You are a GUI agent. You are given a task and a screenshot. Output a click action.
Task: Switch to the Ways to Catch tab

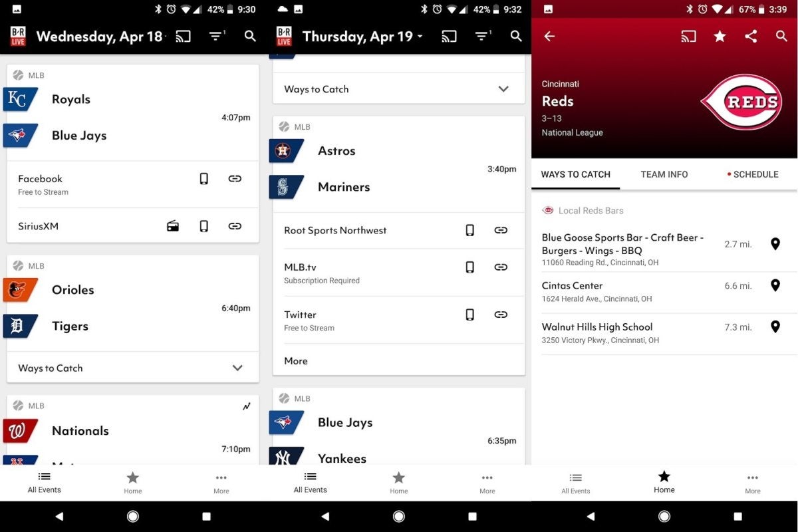[x=576, y=174]
